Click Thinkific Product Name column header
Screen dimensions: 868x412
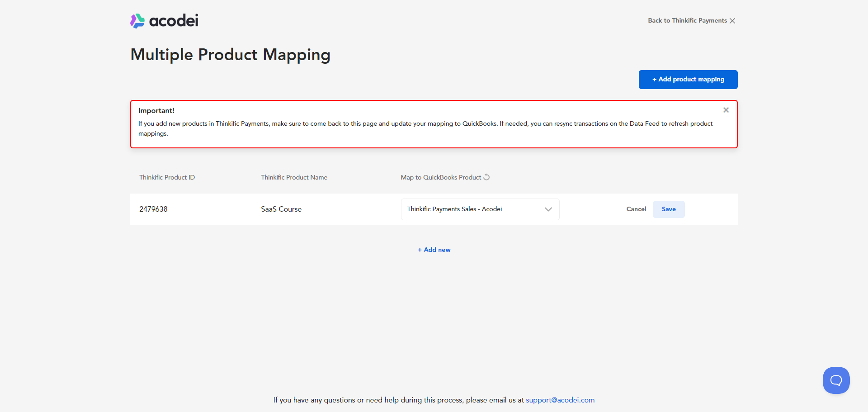click(294, 177)
